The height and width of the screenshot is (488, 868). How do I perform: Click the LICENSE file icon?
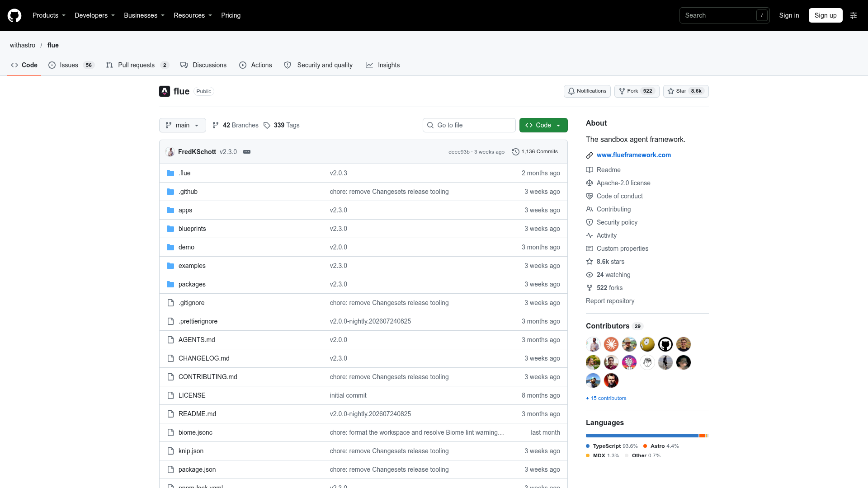170,395
